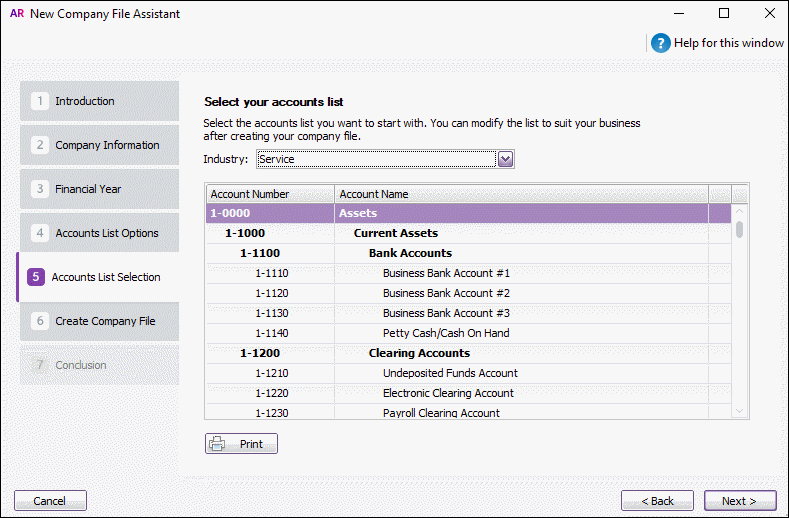Viewport: 789px width, 518px height.
Task: Click the AR application logo in the title bar
Action: pyautogui.click(x=16, y=13)
